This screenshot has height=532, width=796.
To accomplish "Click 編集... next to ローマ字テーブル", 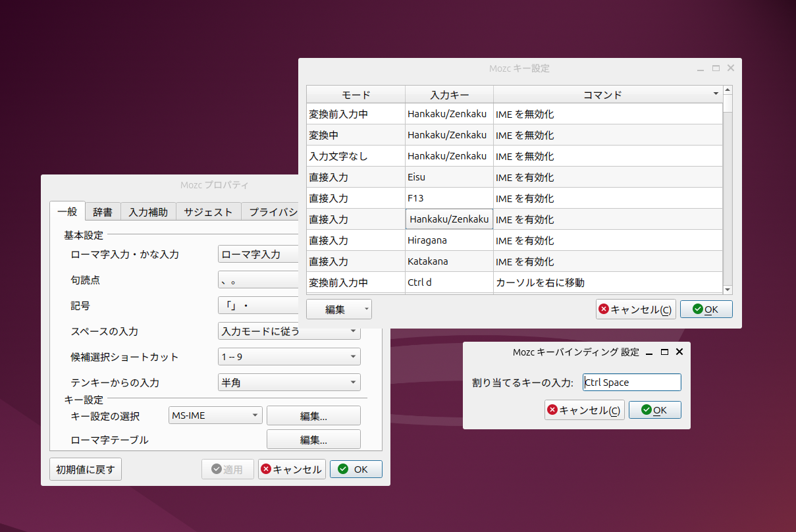I will point(313,439).
